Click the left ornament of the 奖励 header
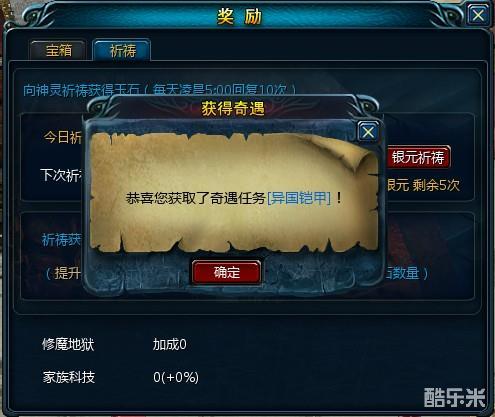The image size is (495, 417). tap(40, 17)
